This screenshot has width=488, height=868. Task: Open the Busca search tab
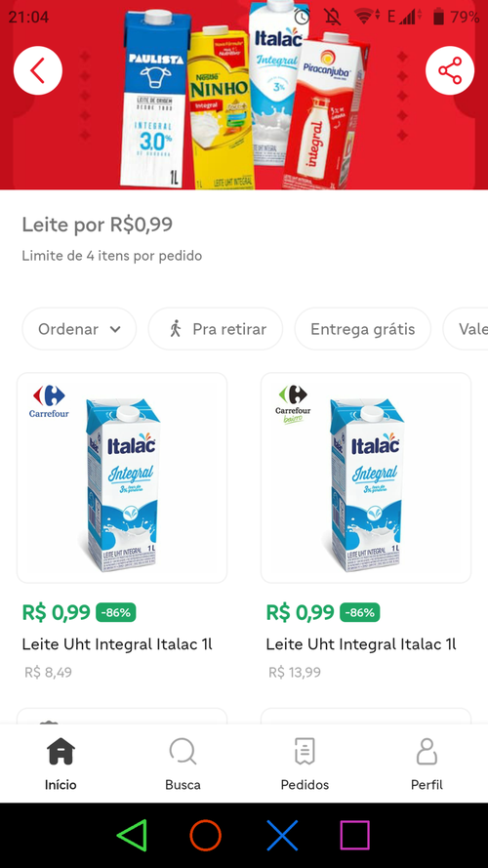(183, 764)
